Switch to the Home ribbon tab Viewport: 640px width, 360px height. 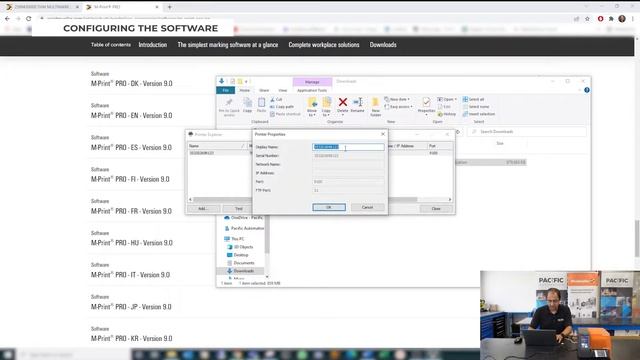pyautogui.click(x=244, y=90)
